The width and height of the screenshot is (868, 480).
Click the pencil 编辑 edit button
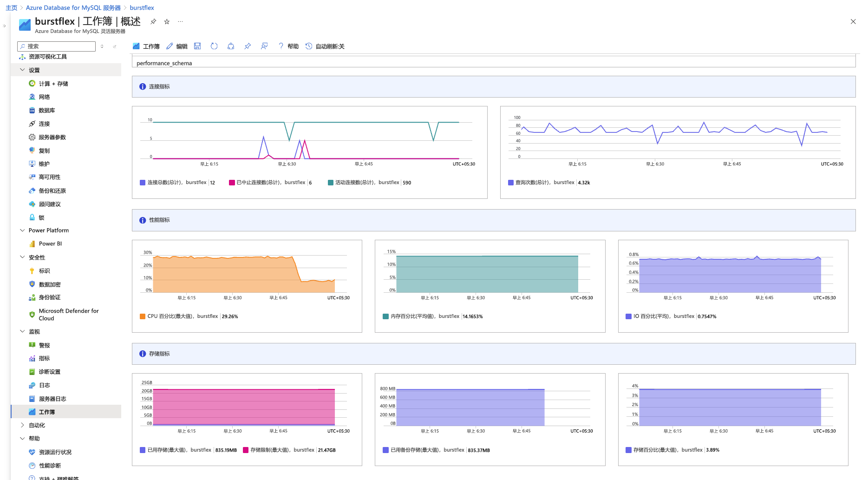(x=177, y=46)
